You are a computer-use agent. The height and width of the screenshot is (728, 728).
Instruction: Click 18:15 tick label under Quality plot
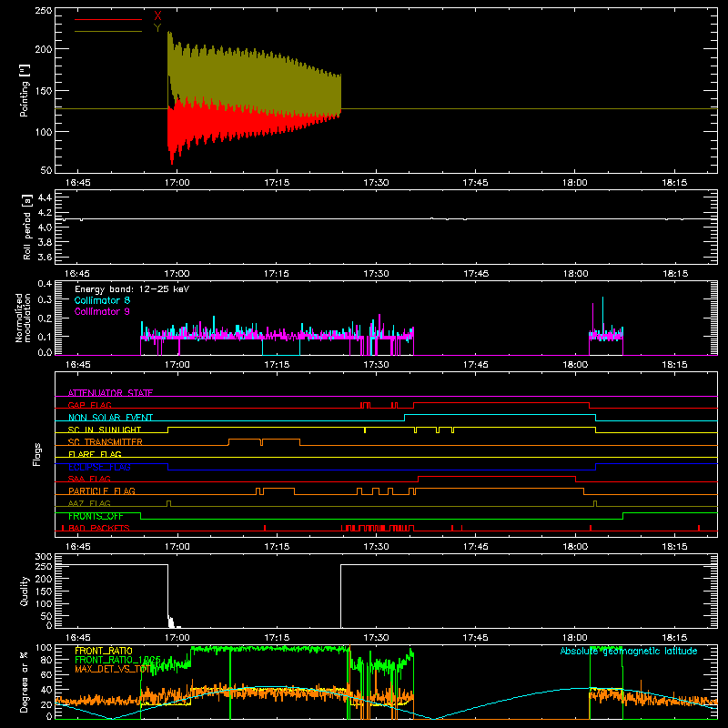tap(674, 638)
